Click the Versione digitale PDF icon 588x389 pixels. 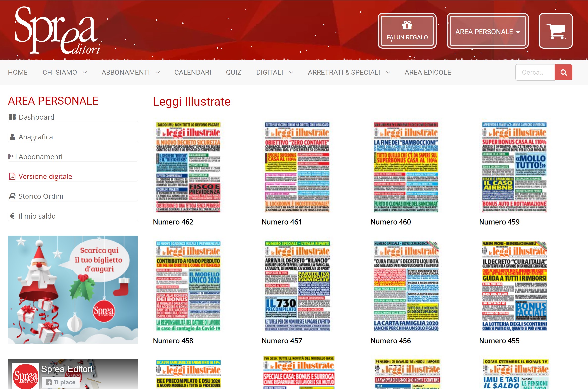coord(12,176)
